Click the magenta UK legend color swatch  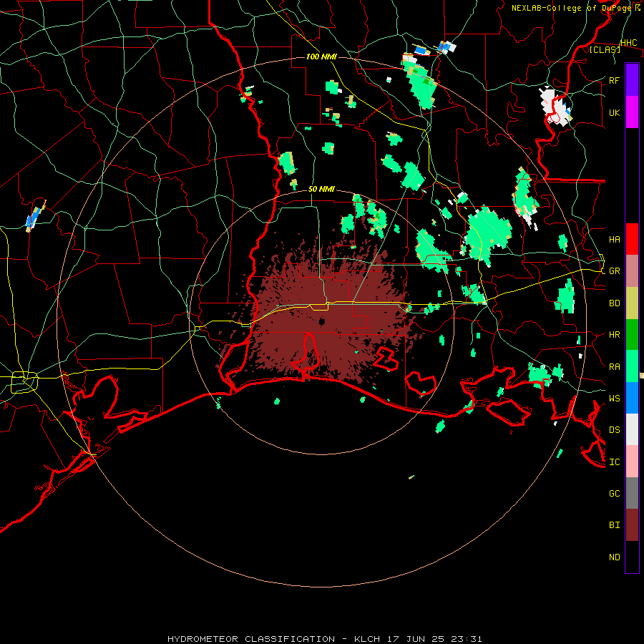(x=632, y=112)
